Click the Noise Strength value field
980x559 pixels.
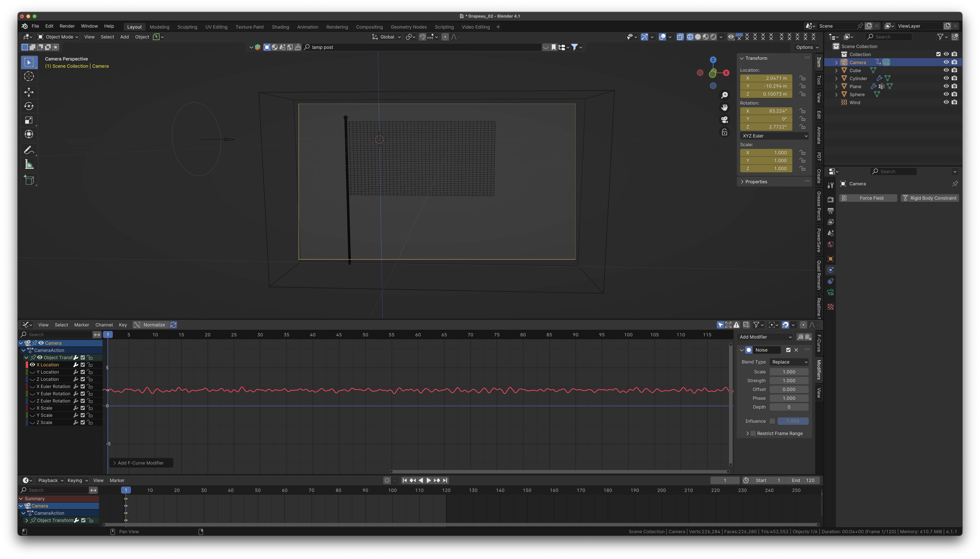coord(789,381)
